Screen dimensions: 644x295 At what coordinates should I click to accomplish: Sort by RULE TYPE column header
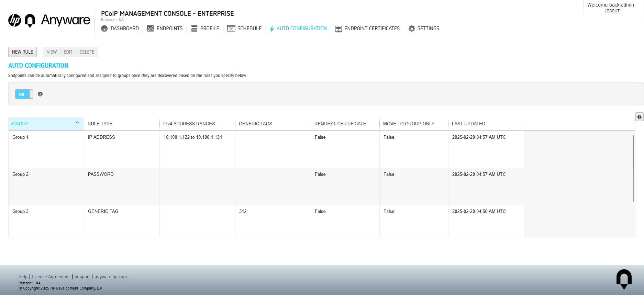pos(122,124)
